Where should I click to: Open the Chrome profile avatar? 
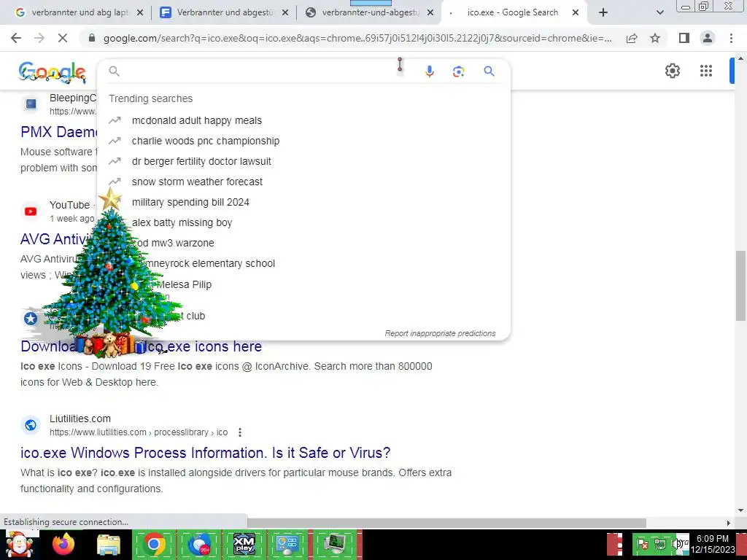coord(708,38)
